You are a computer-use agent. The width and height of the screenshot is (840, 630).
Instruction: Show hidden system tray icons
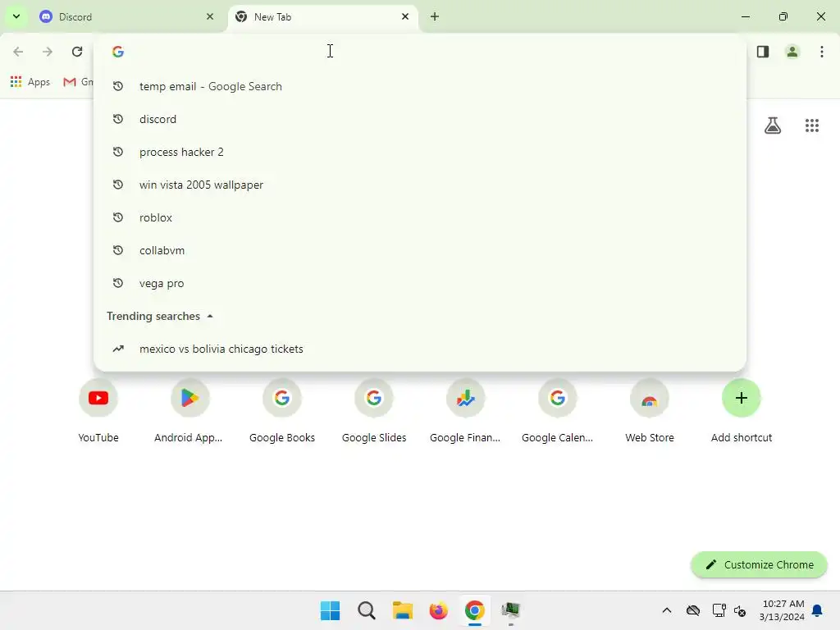point(666,610)
